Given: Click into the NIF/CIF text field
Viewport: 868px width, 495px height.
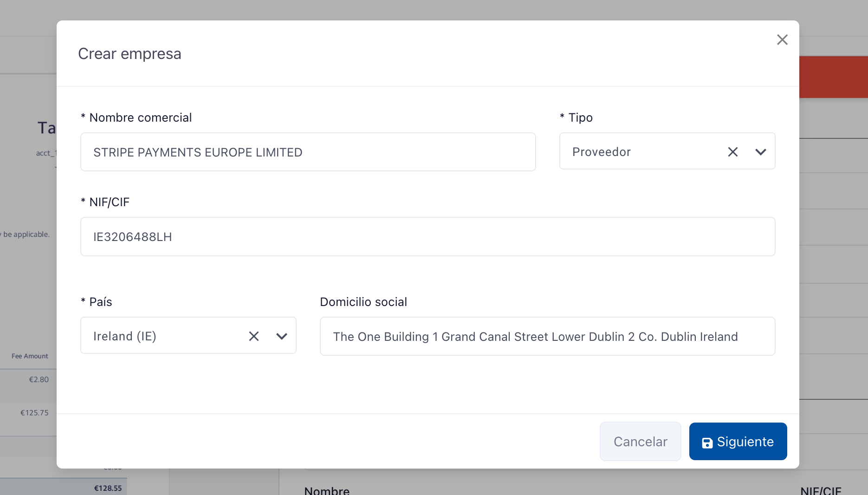Looking at the screenshot, I should pos(427,237).
